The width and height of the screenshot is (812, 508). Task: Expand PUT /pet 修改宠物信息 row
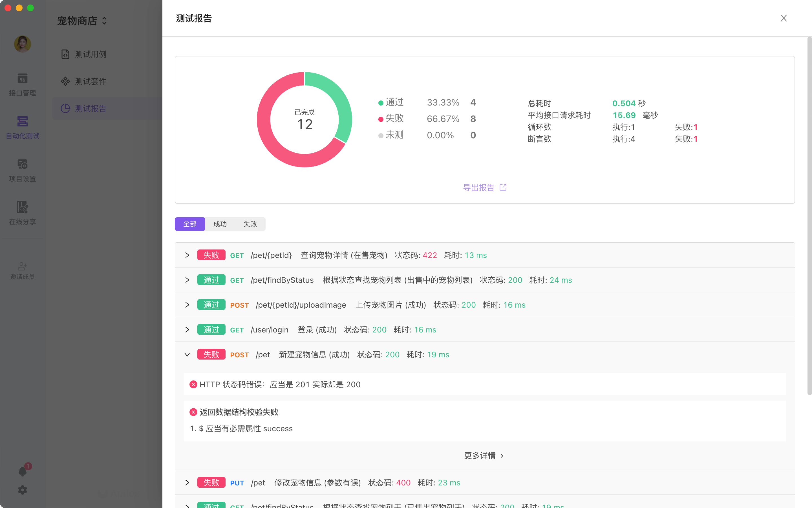click(x=187, y=483)
